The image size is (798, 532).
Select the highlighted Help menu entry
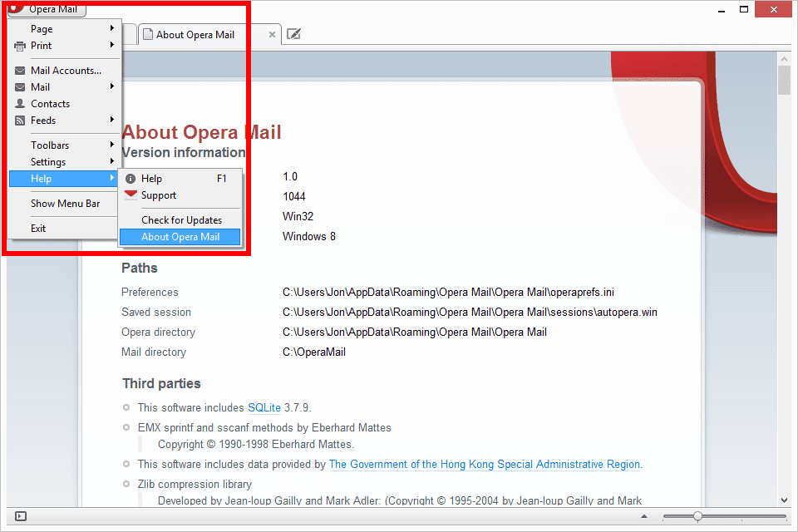[x=65, y=179]
